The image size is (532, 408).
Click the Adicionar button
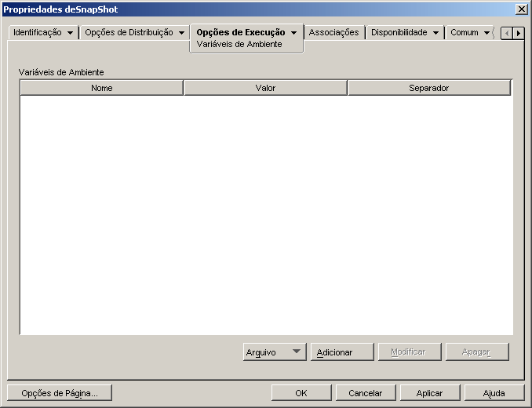(342, 352)
